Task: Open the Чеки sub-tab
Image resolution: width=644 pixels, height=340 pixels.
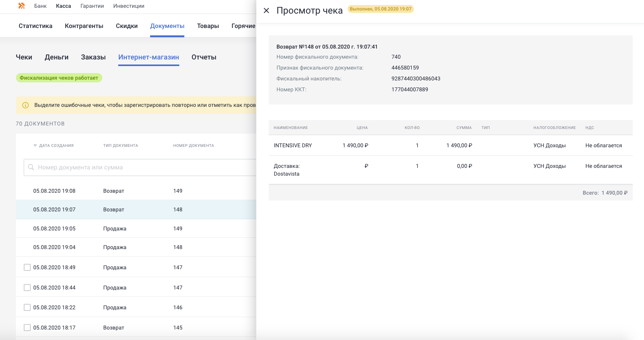Action: [24, 57]
